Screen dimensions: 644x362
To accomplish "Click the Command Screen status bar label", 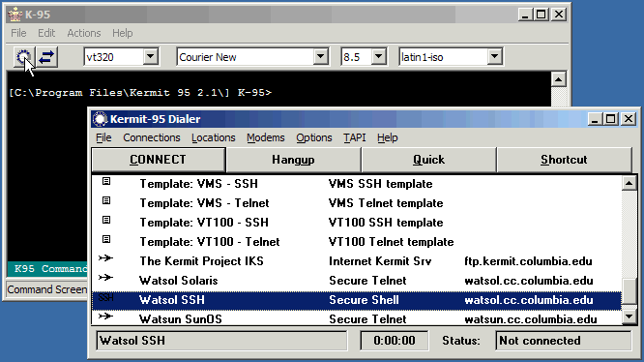I will pos(46,289).
